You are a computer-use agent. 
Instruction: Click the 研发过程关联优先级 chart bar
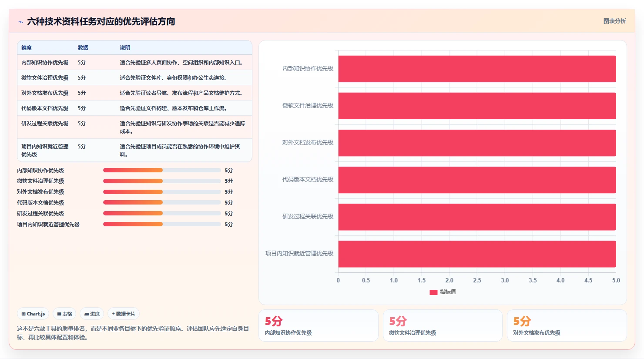point(477,217)
